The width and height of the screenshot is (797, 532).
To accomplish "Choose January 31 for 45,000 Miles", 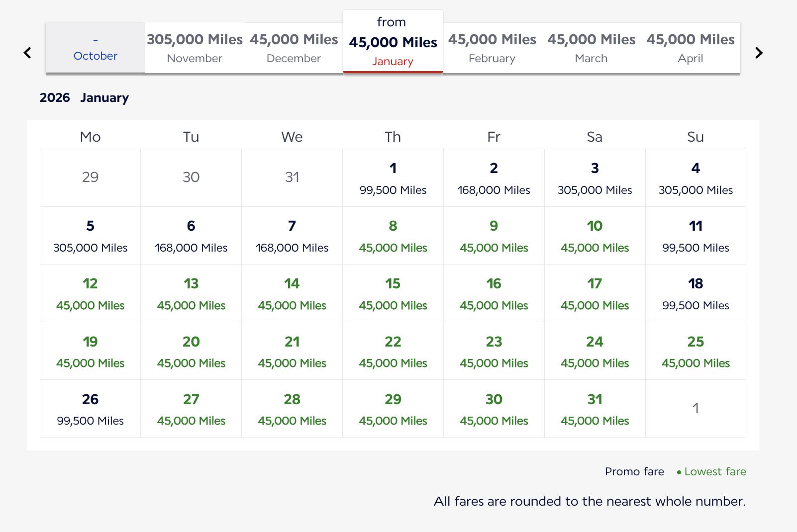I will pyautogui.click(x=595, y=409).
